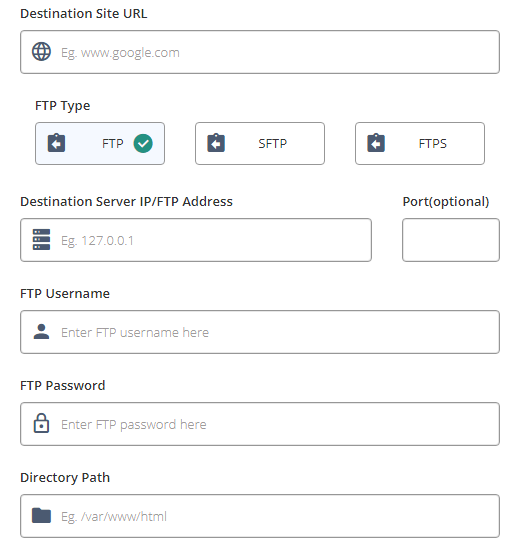Screen dimensions: 522x550
Task: Select the SFTP type option
Action: tap(260, 143)
